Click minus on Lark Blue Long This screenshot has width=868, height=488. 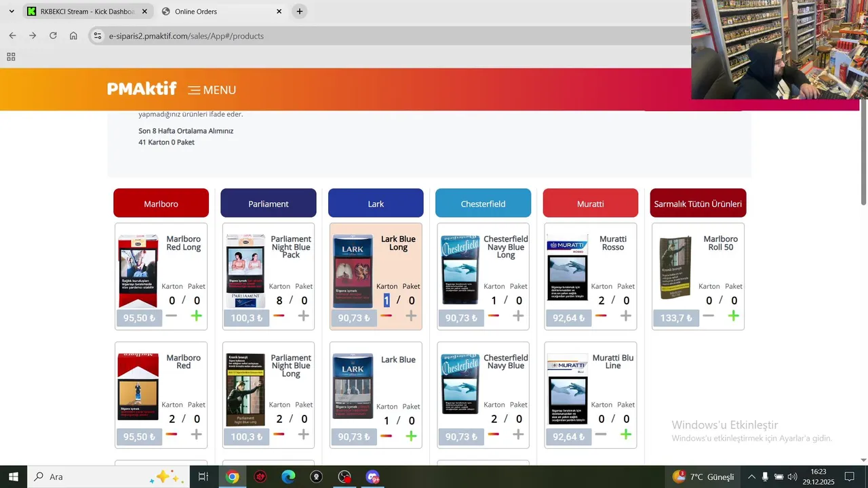[386, 316]
